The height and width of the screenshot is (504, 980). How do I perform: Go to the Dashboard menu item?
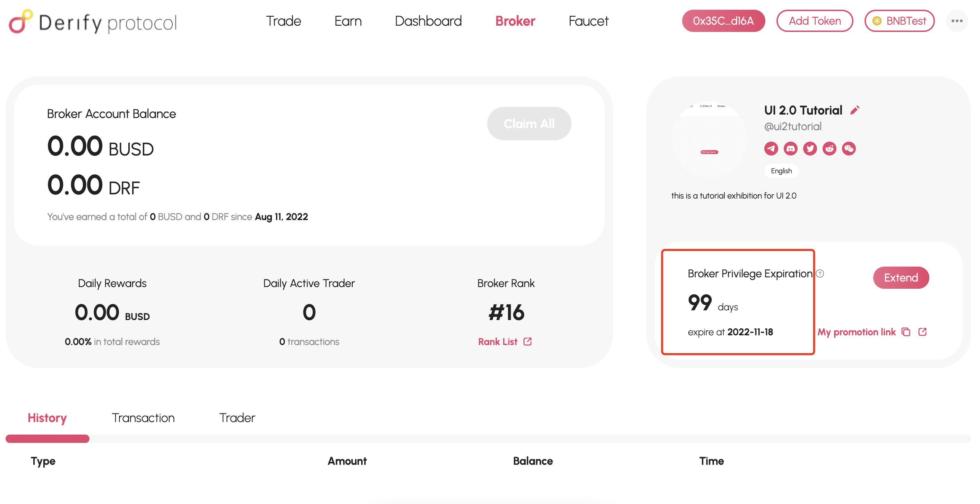[x=428, y=21]
